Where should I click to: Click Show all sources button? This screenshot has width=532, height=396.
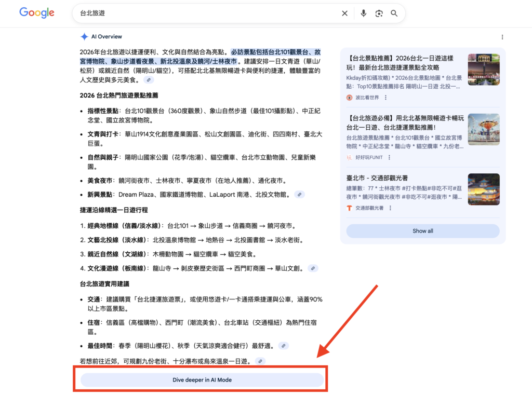pyautogui.click(x=422, y=231)
